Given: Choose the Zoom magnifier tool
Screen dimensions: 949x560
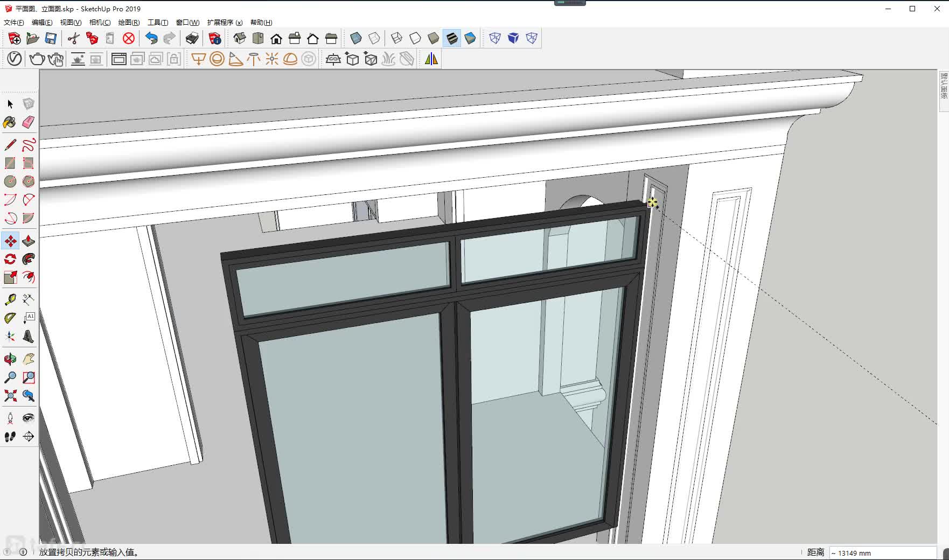Looking at the screenshot, I should 10,377.
